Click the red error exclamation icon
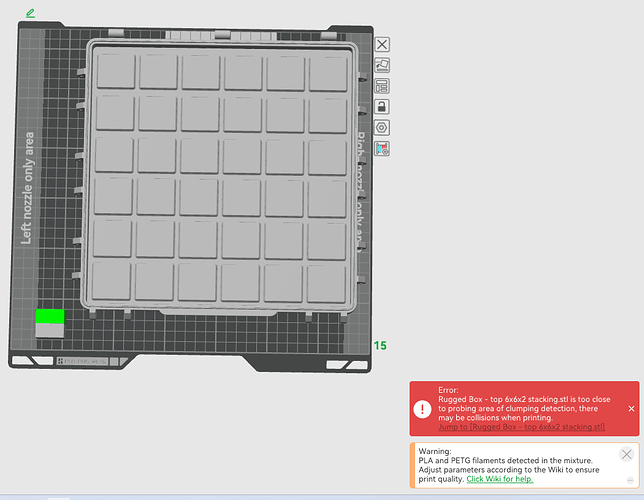The width and height of the screenshot is (644, 500). [x=422, y=408]
